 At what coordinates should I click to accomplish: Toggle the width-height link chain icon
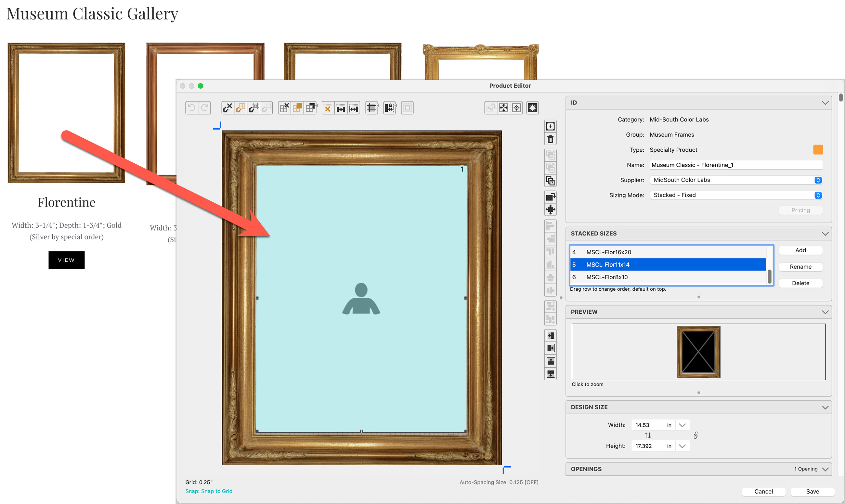(696, 435)
